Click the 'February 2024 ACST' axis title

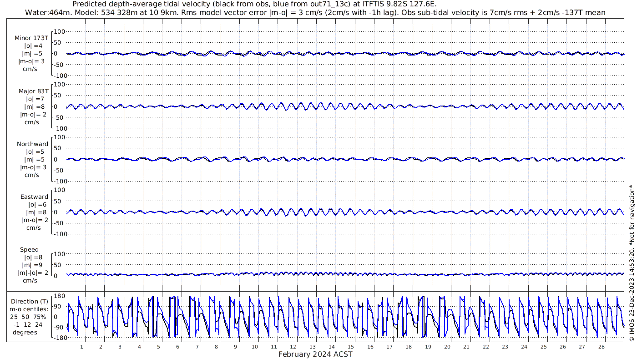click(x=315, y=354)
